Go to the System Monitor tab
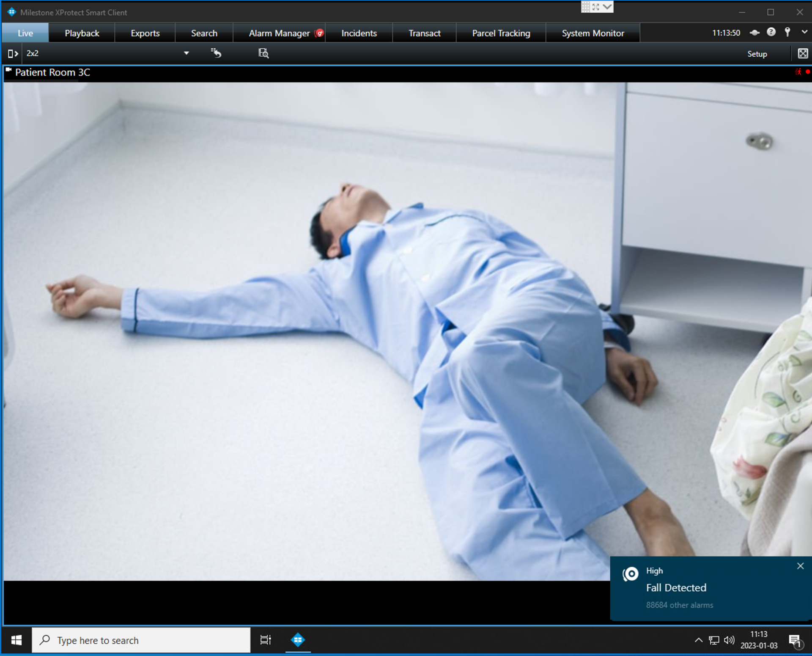This screenshot has height=656, width=812. pyautogui.click(x=593, y=33)
